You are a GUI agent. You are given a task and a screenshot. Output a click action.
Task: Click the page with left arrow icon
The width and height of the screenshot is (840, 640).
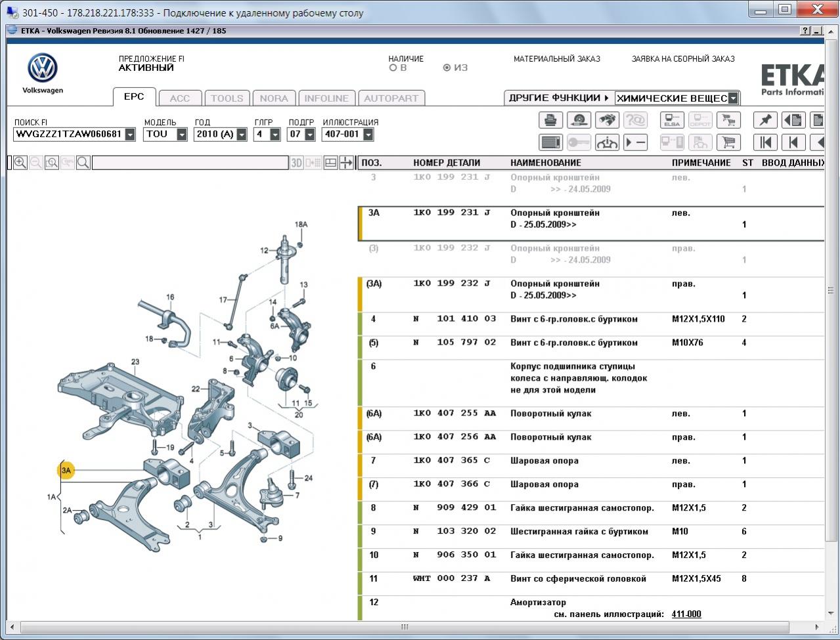(793, 120)
